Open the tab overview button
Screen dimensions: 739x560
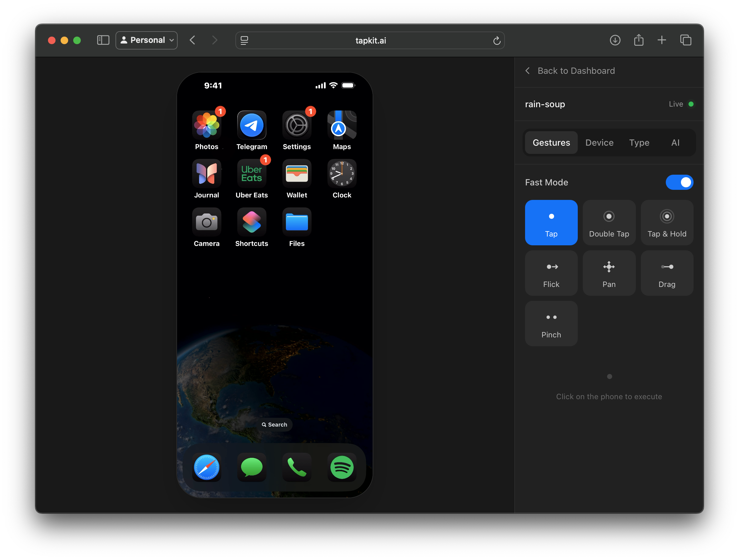[685, 40]
